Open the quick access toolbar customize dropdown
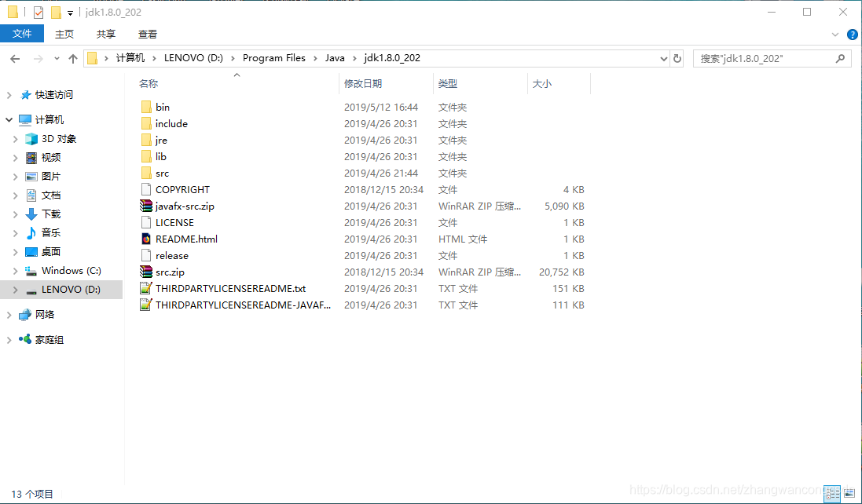862x504 pixels. coord(70,13)
